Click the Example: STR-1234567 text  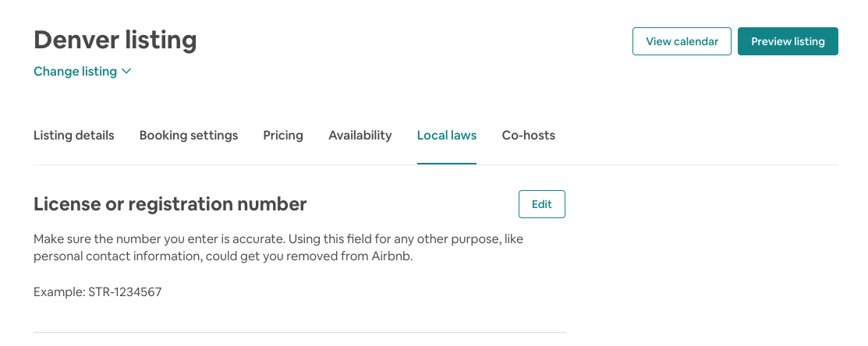pos(97,292)
